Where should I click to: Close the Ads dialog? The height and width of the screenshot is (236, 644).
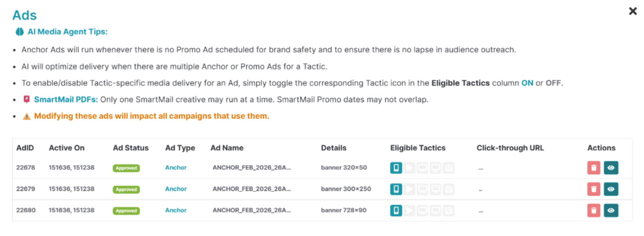[x=633, y=11]
